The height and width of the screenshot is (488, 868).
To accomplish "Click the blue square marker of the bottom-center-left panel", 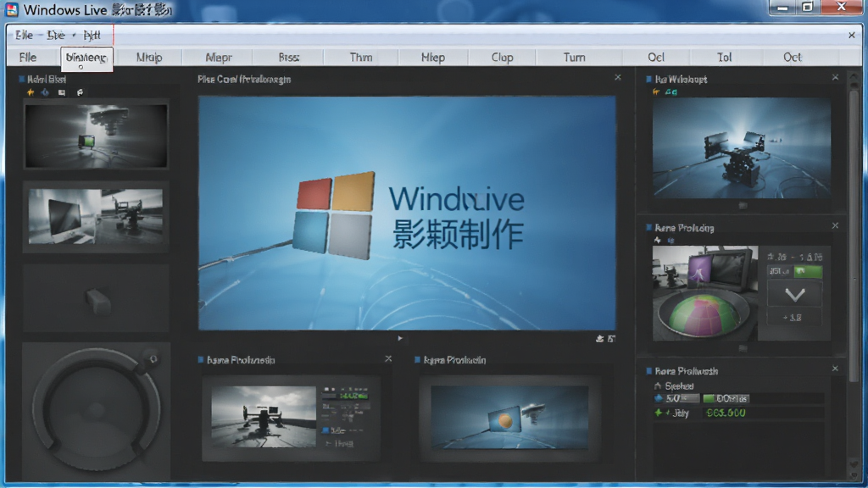I will [x=200, y=359].
